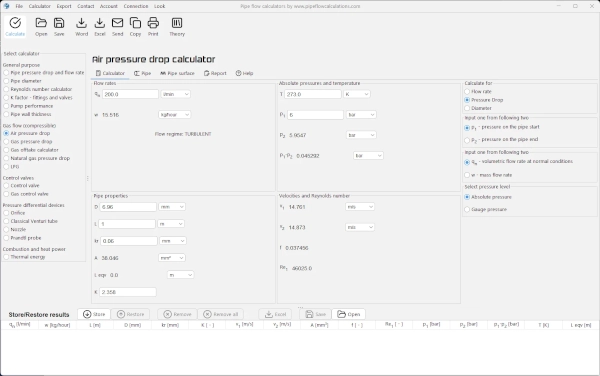
Task: Open the area A unit dropdown
Action: pyautogui.click(x=172, y=258)
